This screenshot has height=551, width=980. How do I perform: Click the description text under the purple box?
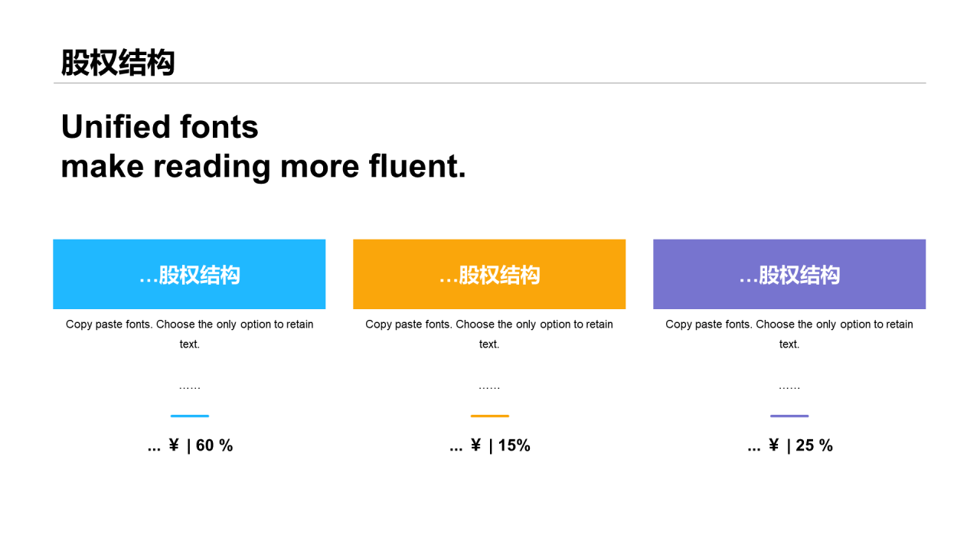click(789, 334)
